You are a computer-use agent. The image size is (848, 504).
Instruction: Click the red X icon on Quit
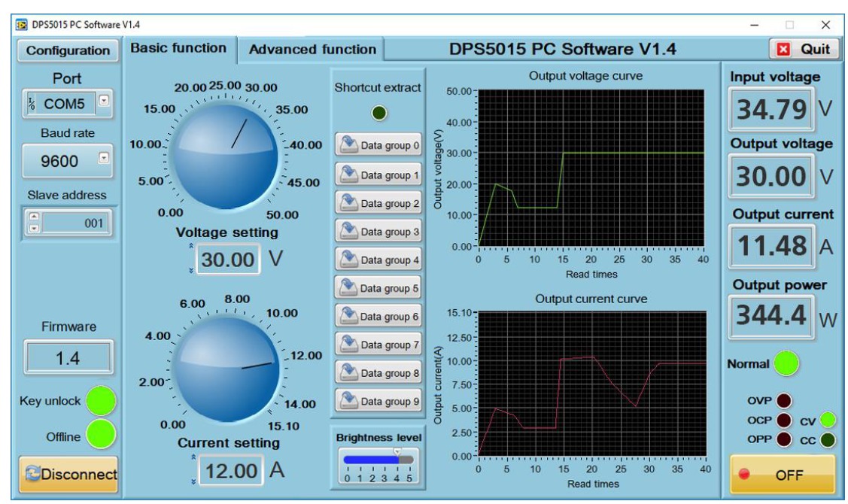[x=783, y=50]
